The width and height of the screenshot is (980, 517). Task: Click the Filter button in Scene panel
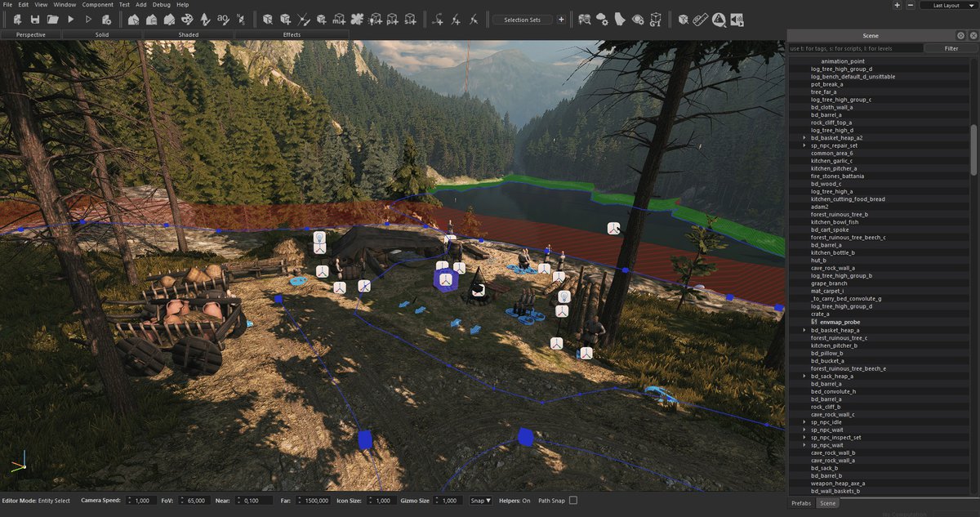pyautogui.click(x=951, y=49)
